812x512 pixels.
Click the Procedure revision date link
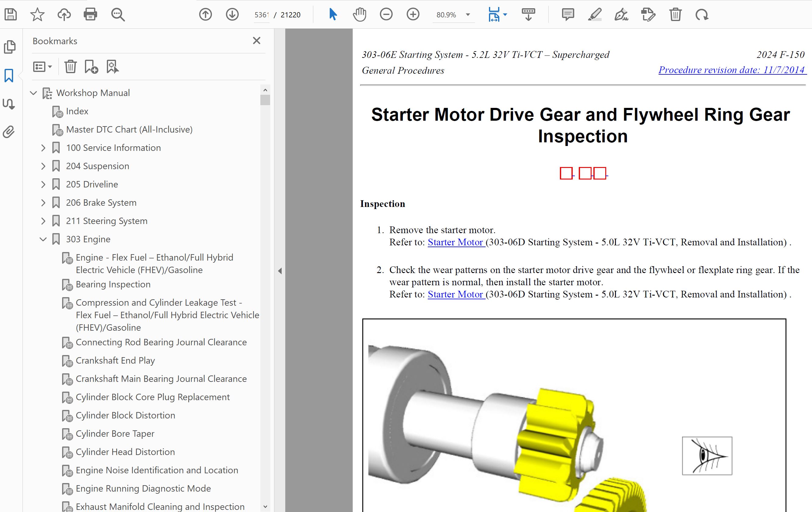(731, 70)
